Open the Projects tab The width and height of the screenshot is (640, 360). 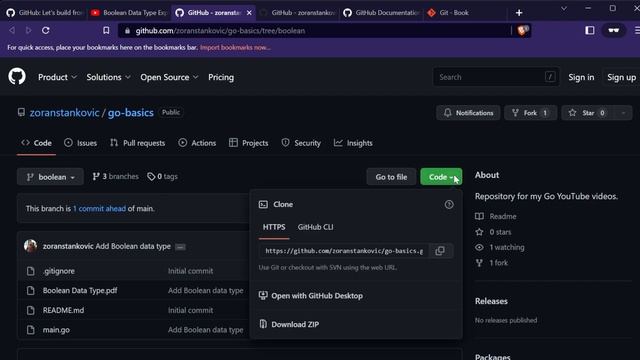(x=249, y=143)
